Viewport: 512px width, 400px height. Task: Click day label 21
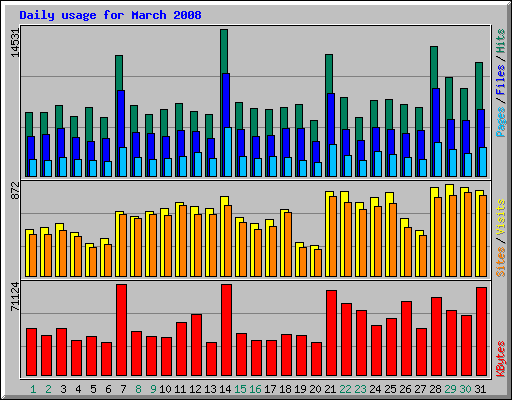pyautogui.click(x=330, y=389)
